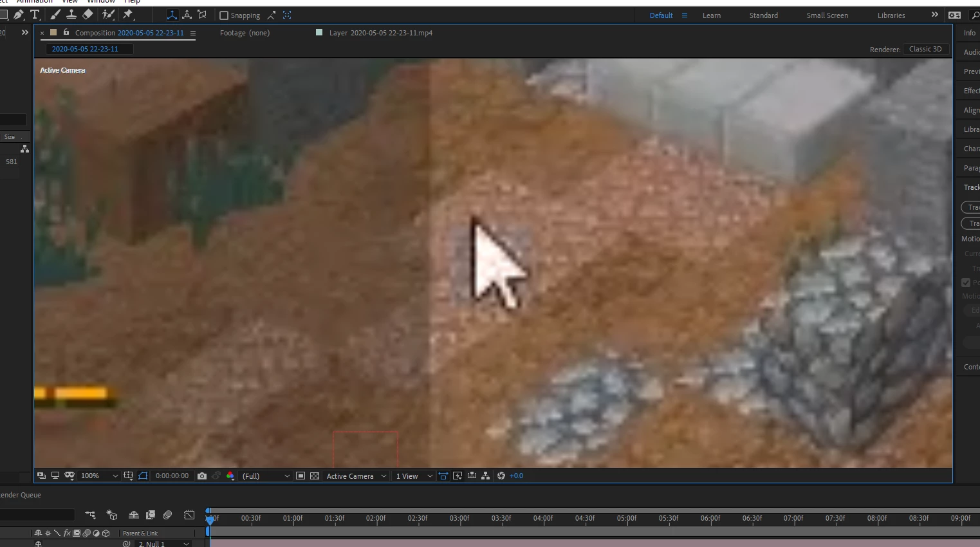The height and width of the screenshot is (547, 980).
Task: Open Composition Flowchart icon
Action: [x=486, y=476]
